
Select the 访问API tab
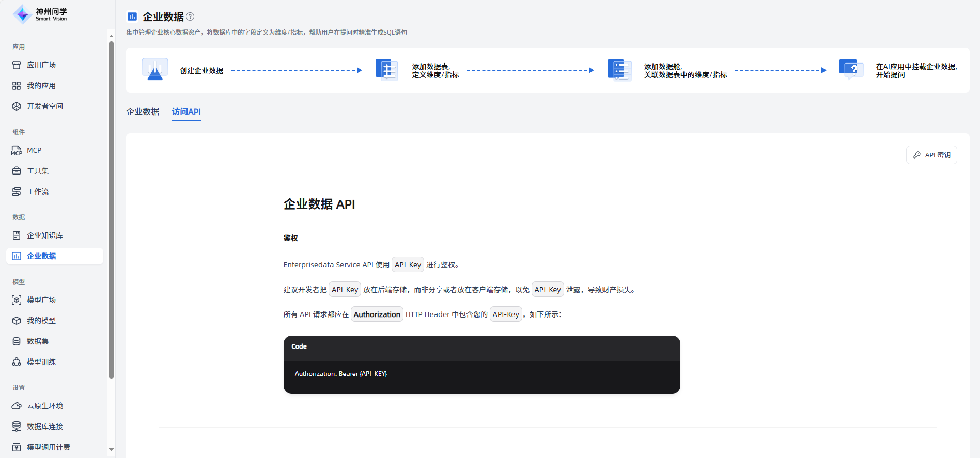pos(186,112)
